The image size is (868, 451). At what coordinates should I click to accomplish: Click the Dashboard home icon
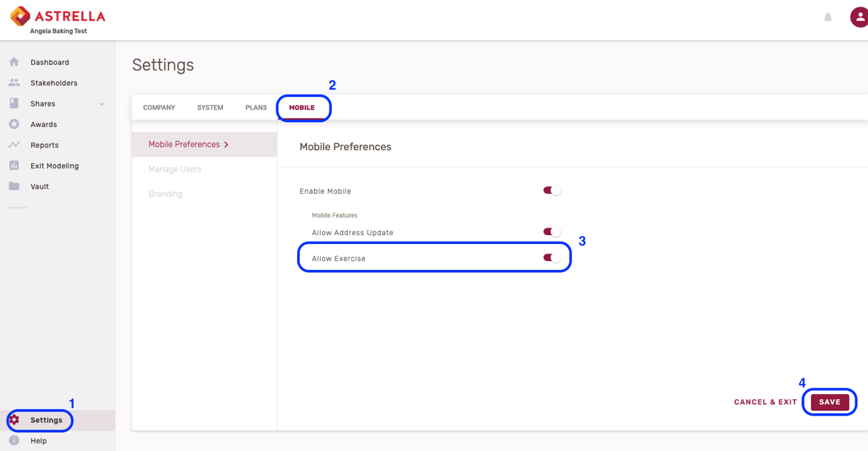pos(14,62)
